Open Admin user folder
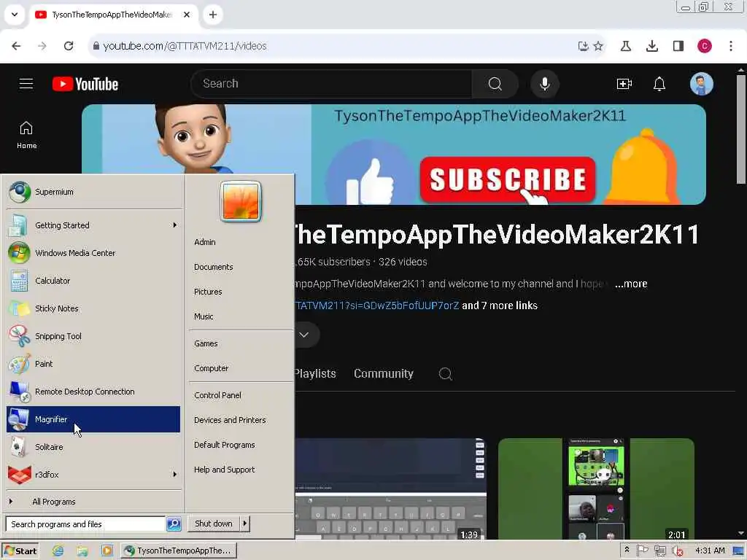 (x=205, y=242)
